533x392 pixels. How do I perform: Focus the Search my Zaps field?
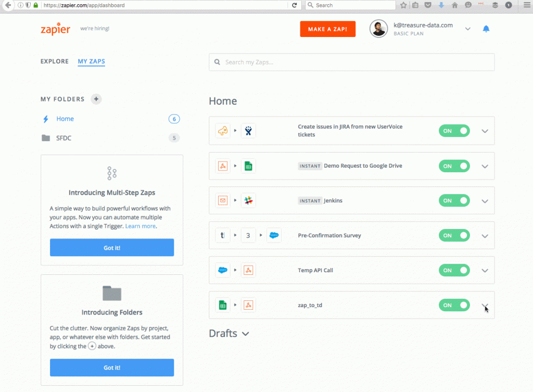coord(351,62)
